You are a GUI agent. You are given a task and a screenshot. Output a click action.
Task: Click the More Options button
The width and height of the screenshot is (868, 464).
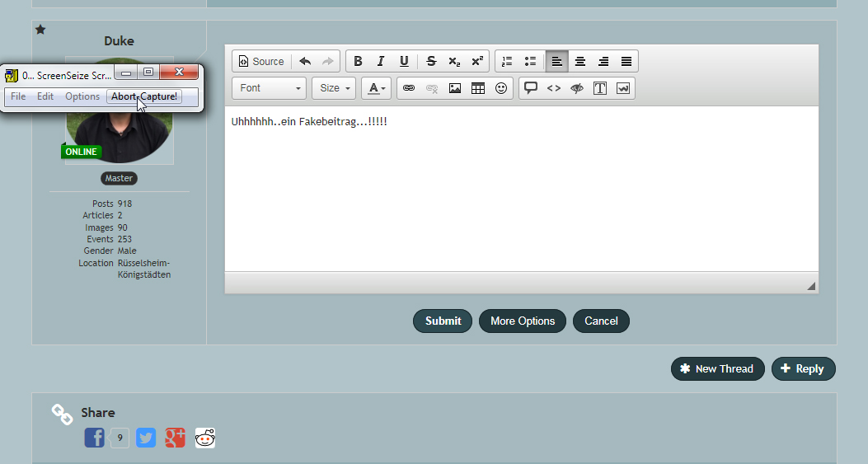tap(522, 321)
